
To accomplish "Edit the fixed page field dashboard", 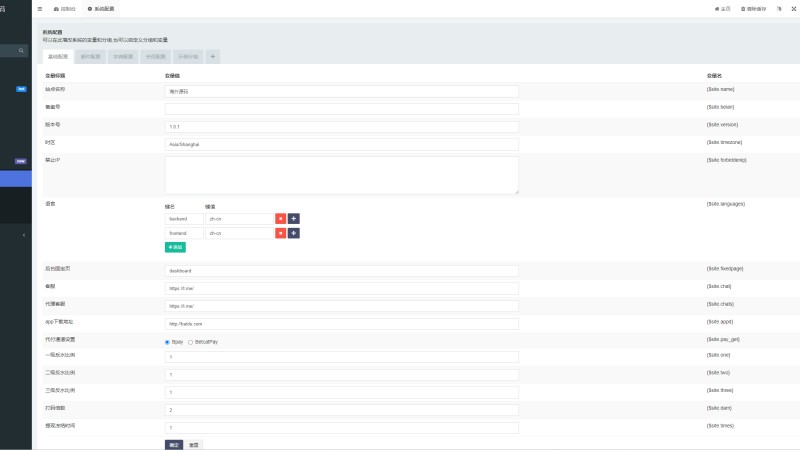I will [342, 271].
